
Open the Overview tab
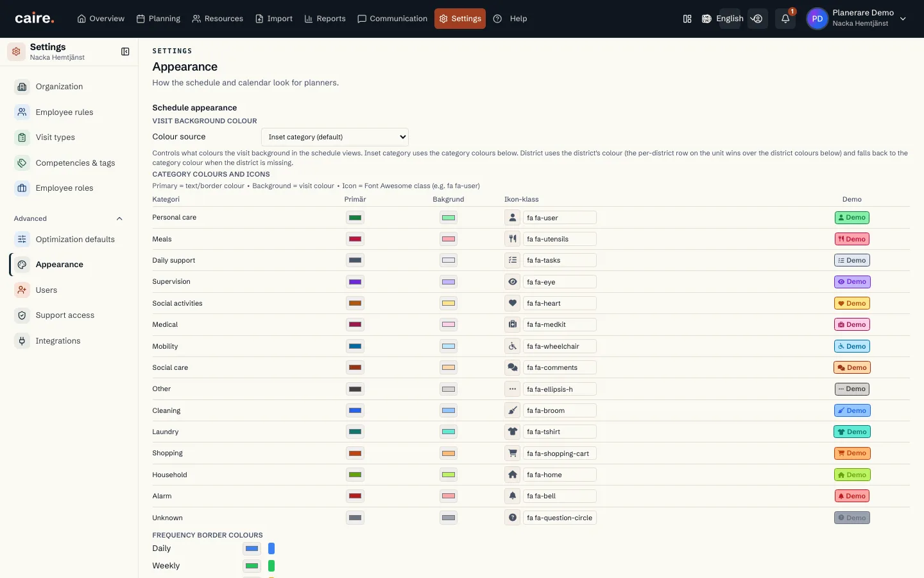(101, 19)
